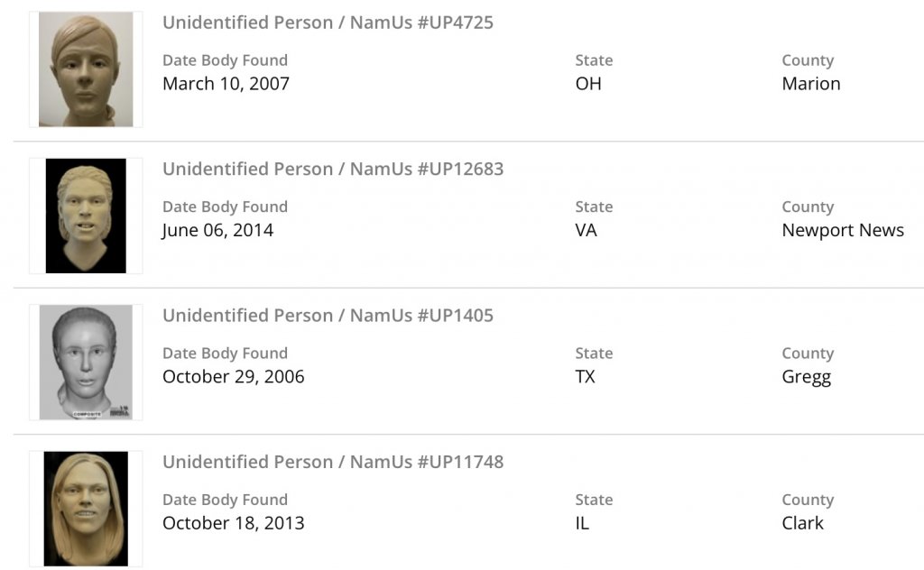Open Unidentified Person NamUs #UP11748 record
Image resolution: width=924 pixels, height=570 pixels.
point(333,462)
